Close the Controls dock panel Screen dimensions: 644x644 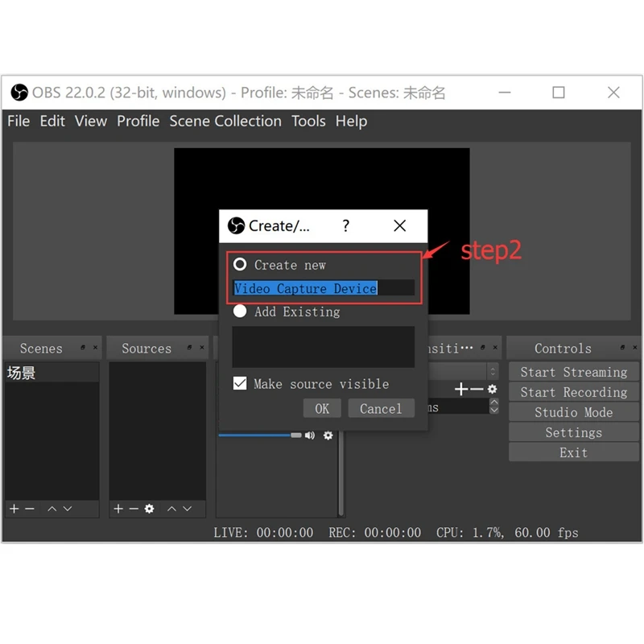coord(635,348)
